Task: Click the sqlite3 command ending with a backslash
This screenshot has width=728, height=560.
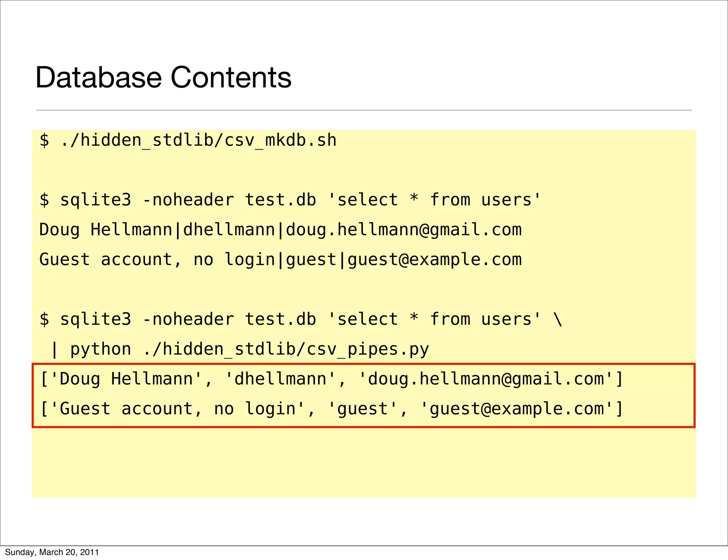Action: pos(301,319)
